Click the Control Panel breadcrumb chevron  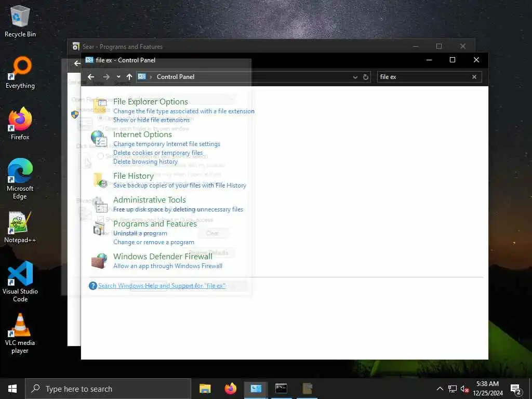pos(151,77)
